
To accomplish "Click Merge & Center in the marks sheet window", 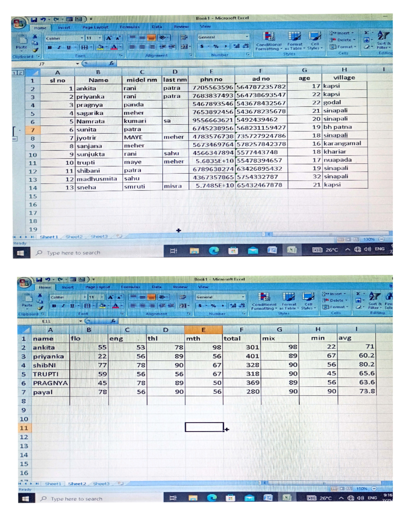I will [183, 306].
